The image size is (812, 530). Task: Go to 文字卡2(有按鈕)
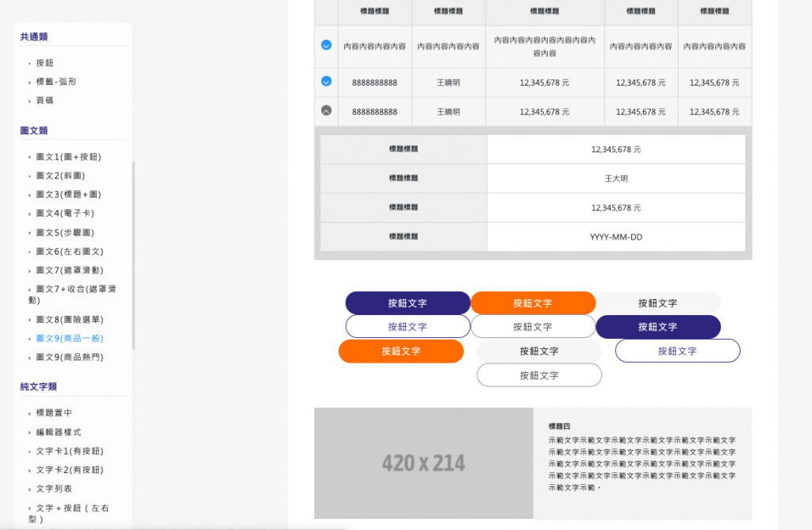(x=70, y=470)
